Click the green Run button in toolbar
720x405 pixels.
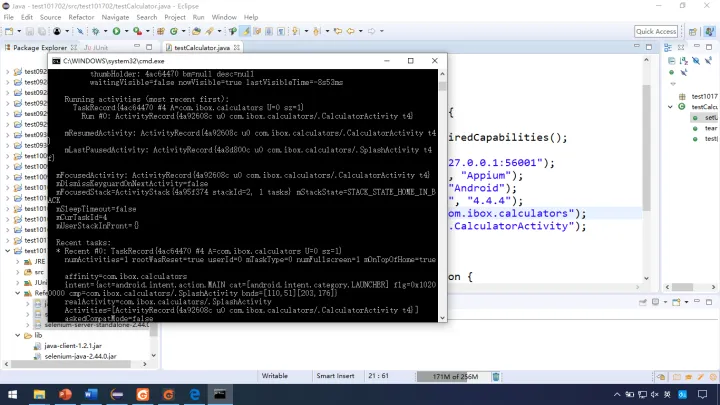tap(117, 31)
